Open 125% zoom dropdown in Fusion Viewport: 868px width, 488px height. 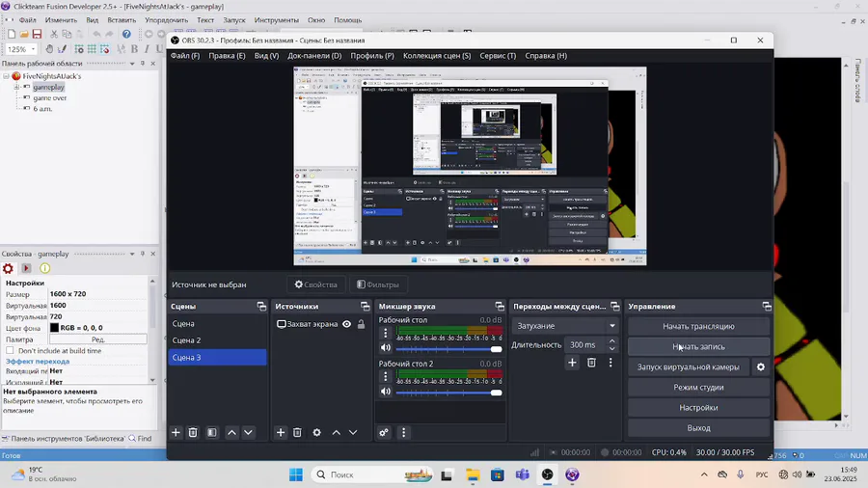pyautogui.click(x=33, y=48)
